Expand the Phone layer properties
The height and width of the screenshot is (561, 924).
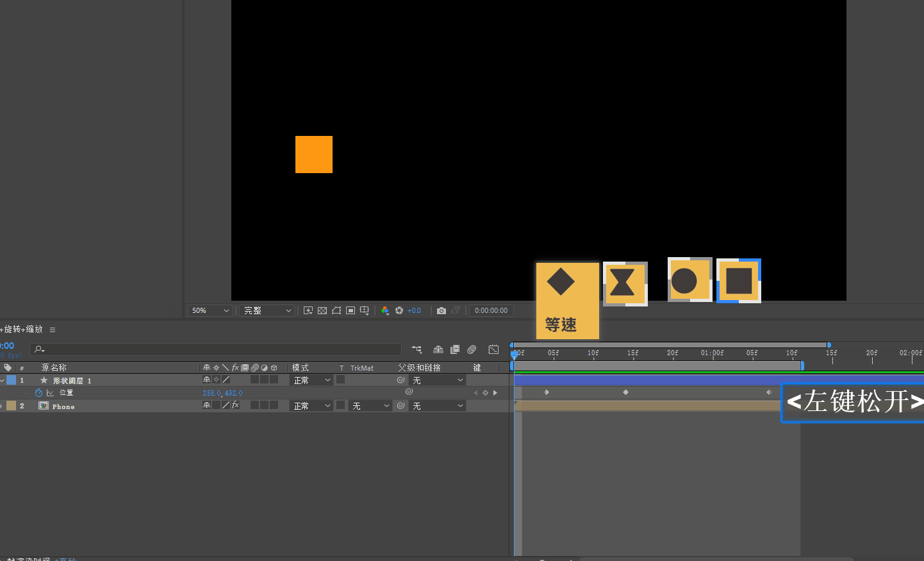(1, 406)
